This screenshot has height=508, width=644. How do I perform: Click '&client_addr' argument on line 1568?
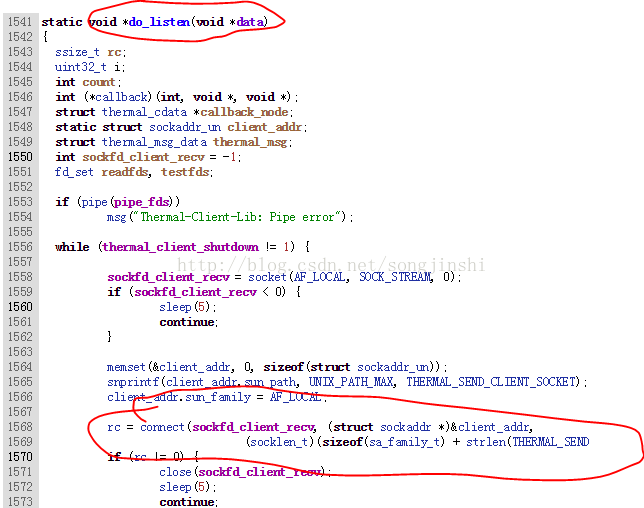(x=489, y=427)
